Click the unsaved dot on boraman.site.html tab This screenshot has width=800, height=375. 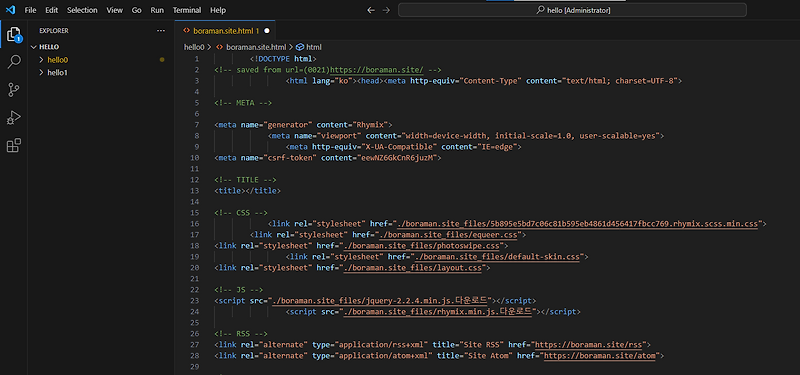tap(267, 31)
